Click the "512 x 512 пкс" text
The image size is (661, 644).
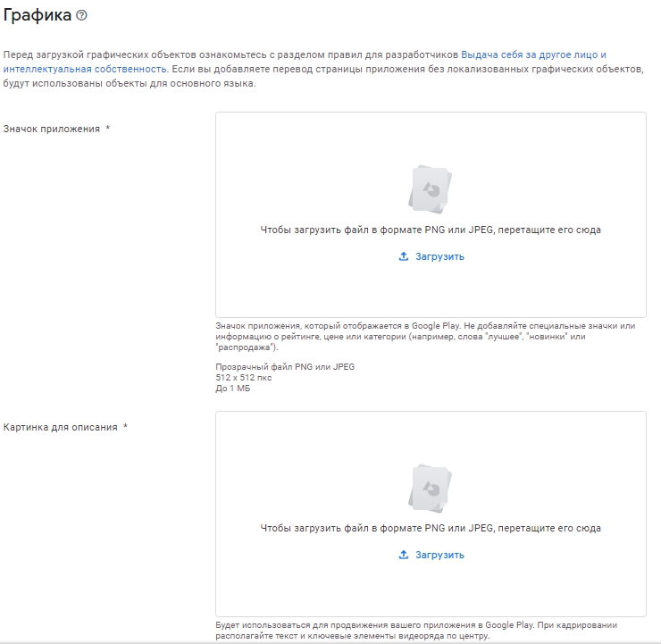point(244,378)
